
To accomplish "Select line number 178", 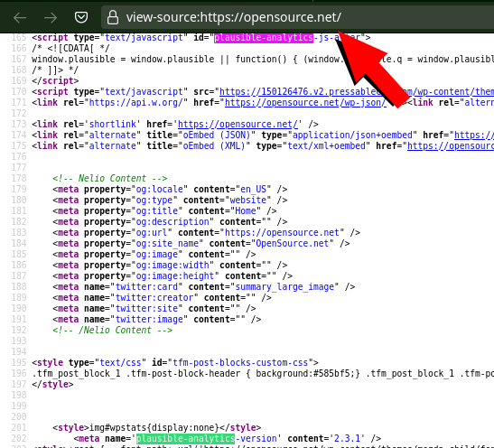I will click(x=19, y=178).
